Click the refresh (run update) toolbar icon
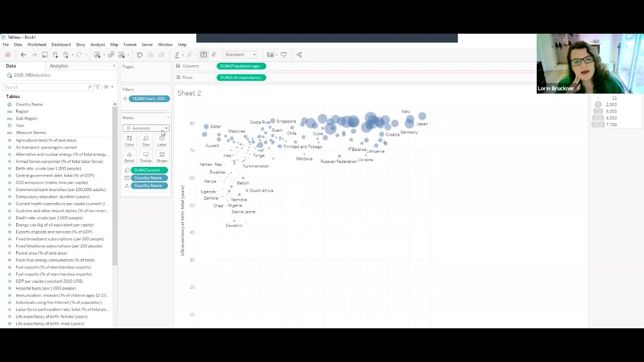Image resolution: width=644 pixels, height=362 pixels. 79,55
